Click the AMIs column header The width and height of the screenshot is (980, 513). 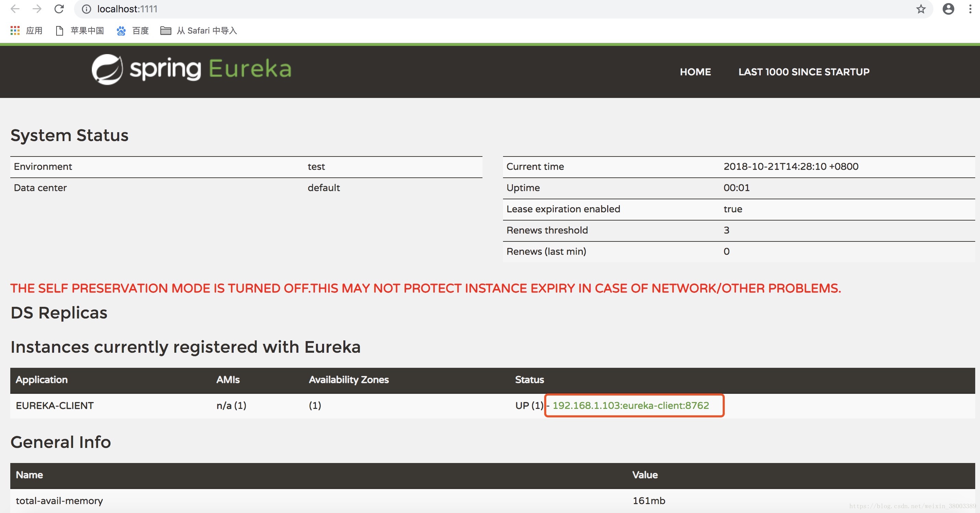pyautogui.click(x=228, y=379)
